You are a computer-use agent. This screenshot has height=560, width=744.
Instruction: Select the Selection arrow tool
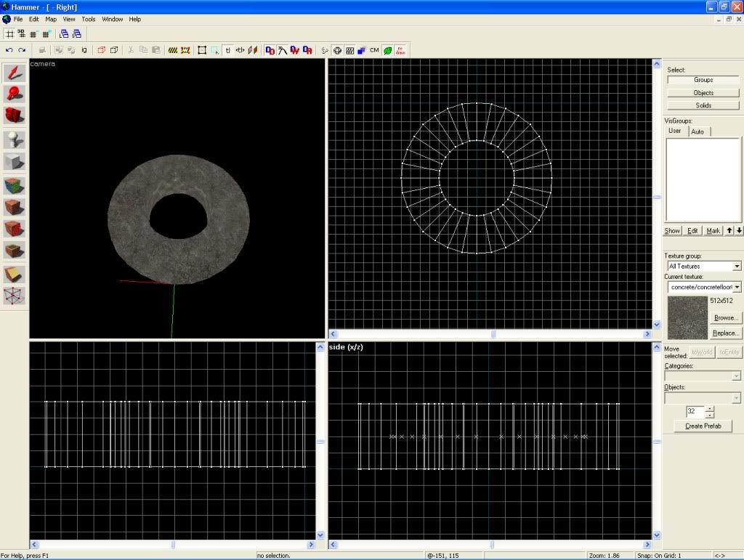click(x=15, y=73)
